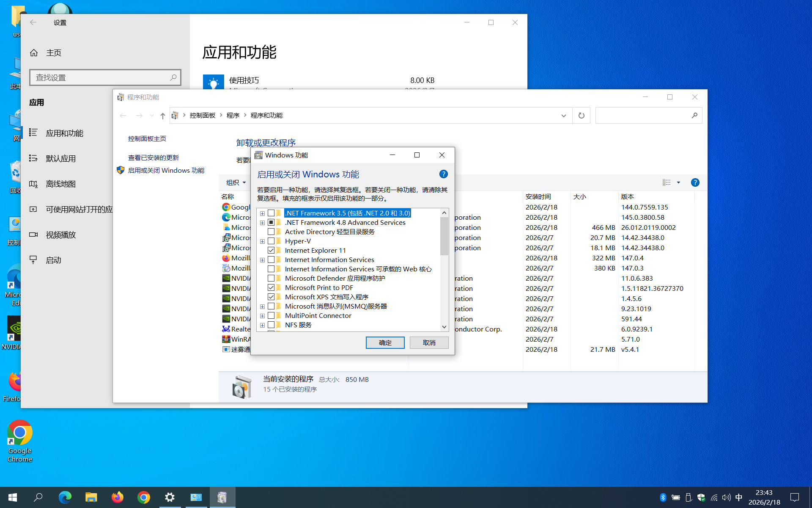Expand the .NET Framework 3.5 tree node
Image resolution: width=812 pixels, height=508 pixels.
point(262,213)
